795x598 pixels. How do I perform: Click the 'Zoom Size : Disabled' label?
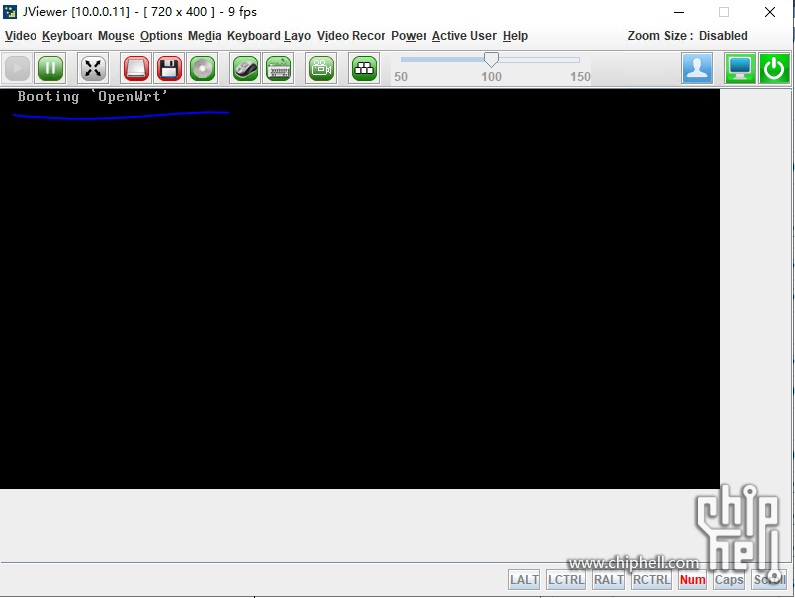click(688, 36)
